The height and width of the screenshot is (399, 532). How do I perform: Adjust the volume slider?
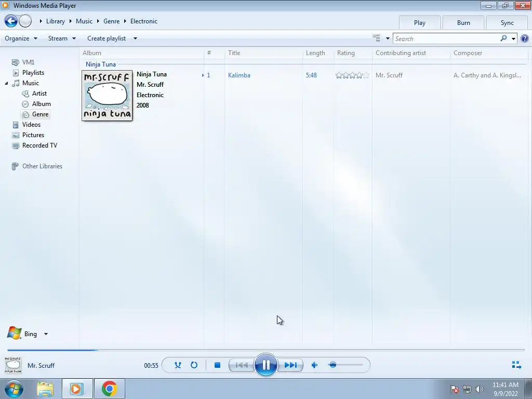click(345, 365)
